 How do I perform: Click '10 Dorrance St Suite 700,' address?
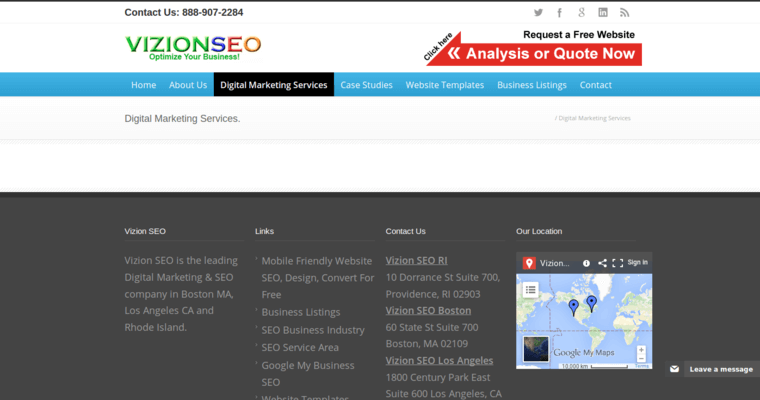coord(443,277)
